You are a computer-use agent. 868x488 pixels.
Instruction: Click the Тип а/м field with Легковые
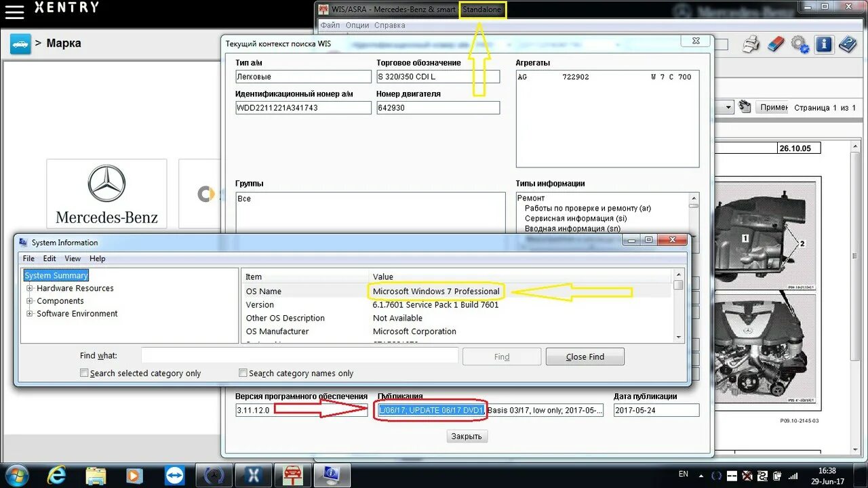[x=303, y=77]
